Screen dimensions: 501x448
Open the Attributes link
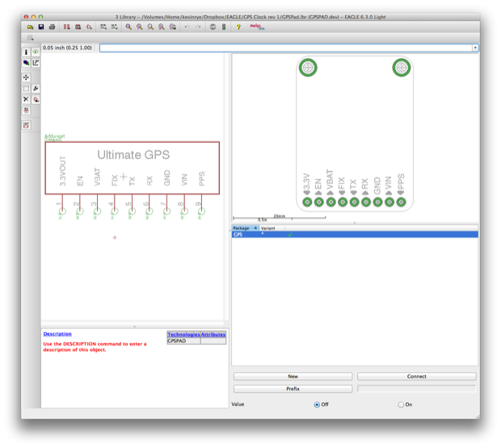pyautogui.click(x=213, y=334)
